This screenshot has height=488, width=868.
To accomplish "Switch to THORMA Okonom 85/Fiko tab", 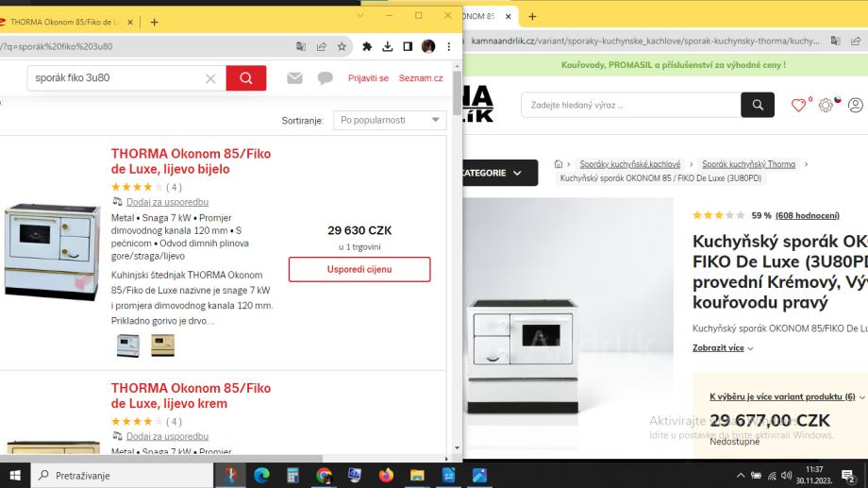I will coord(64,22).
